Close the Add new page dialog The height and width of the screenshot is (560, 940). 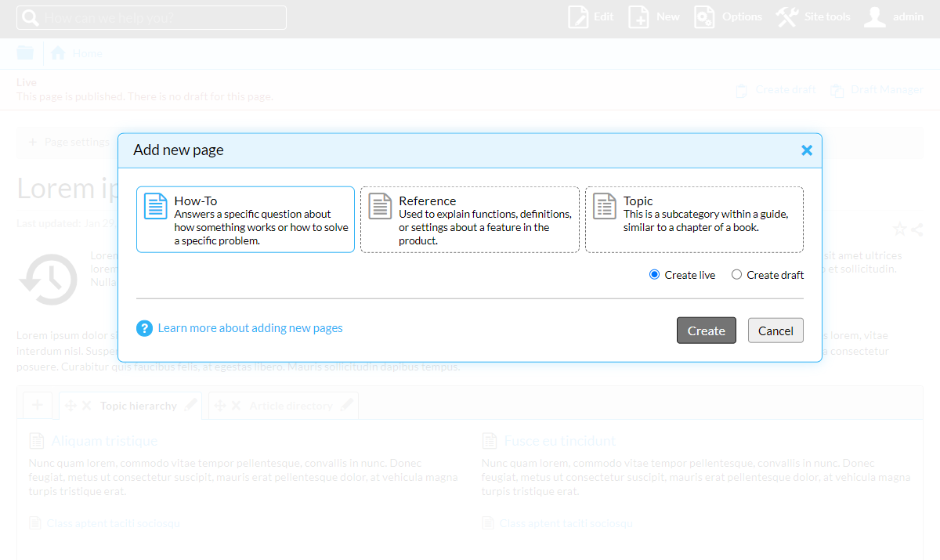click(807, 150)
